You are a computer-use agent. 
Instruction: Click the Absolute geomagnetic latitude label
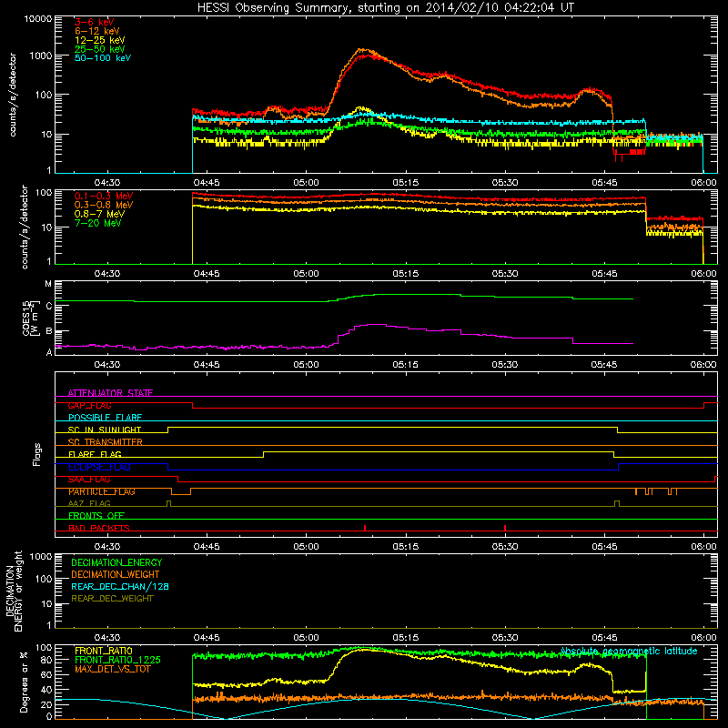(x=629, y=651)
